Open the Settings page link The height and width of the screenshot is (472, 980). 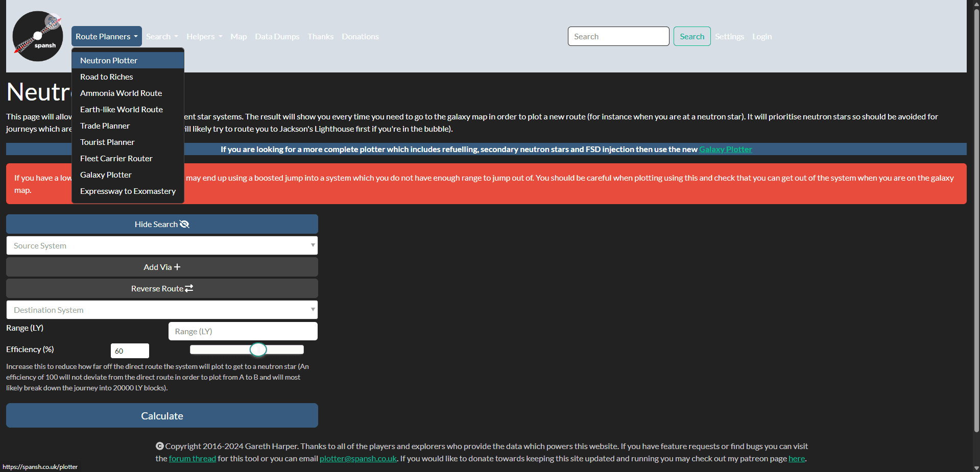pos(729,37)
